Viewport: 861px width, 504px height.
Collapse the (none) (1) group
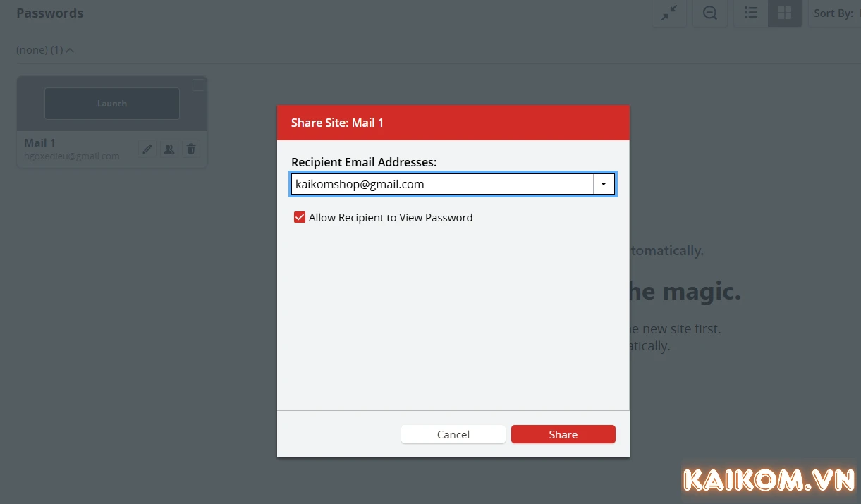pyautogui.click(x=69, y=49)
